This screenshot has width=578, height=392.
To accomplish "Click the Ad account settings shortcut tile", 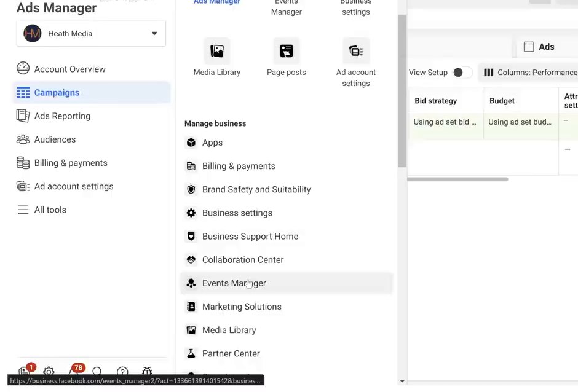I will pos(356,63).
